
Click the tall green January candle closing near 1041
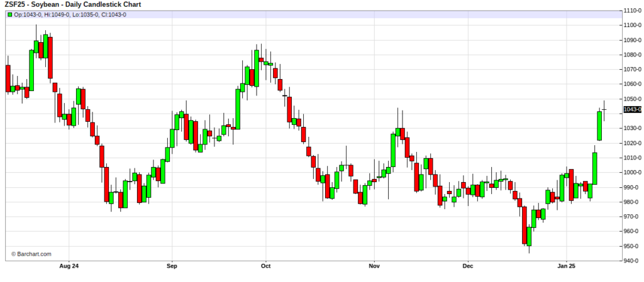tap(599, 126)
